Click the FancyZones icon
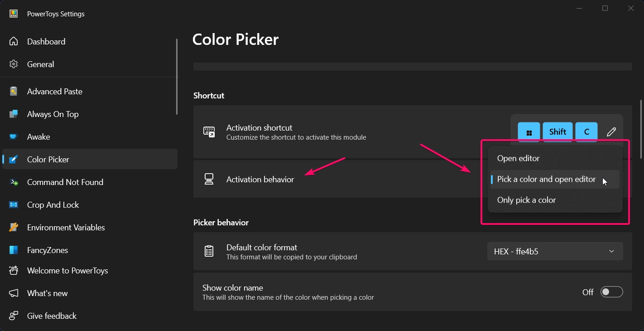Viewport: 644px width, 331px height. [14, 250]
